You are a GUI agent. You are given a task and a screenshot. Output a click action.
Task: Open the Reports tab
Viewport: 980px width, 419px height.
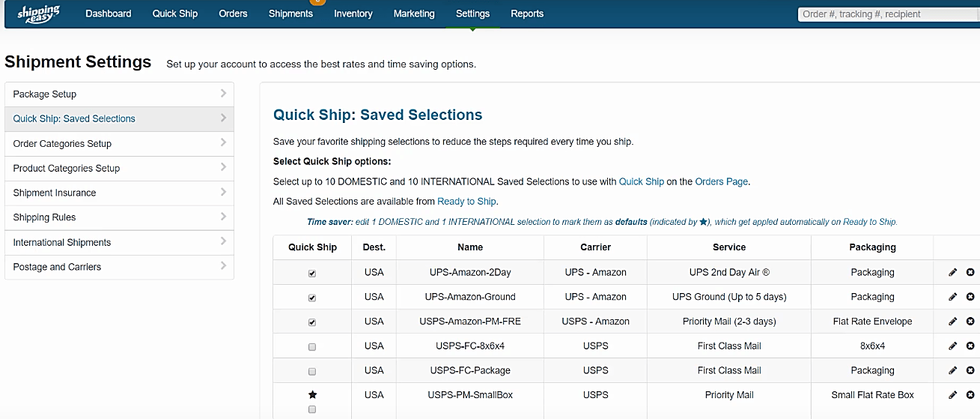pos(527,13)
